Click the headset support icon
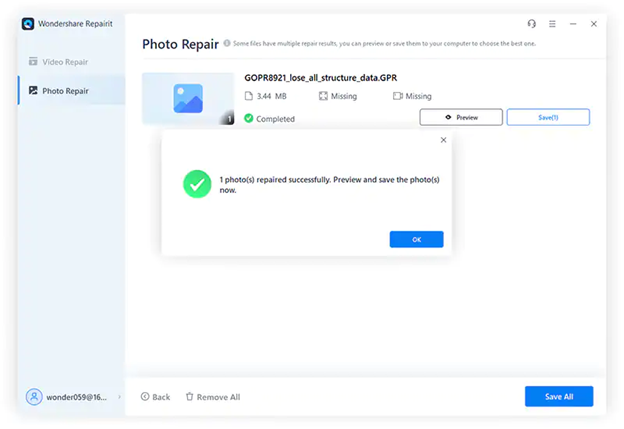624x429 pixels. 532,24
